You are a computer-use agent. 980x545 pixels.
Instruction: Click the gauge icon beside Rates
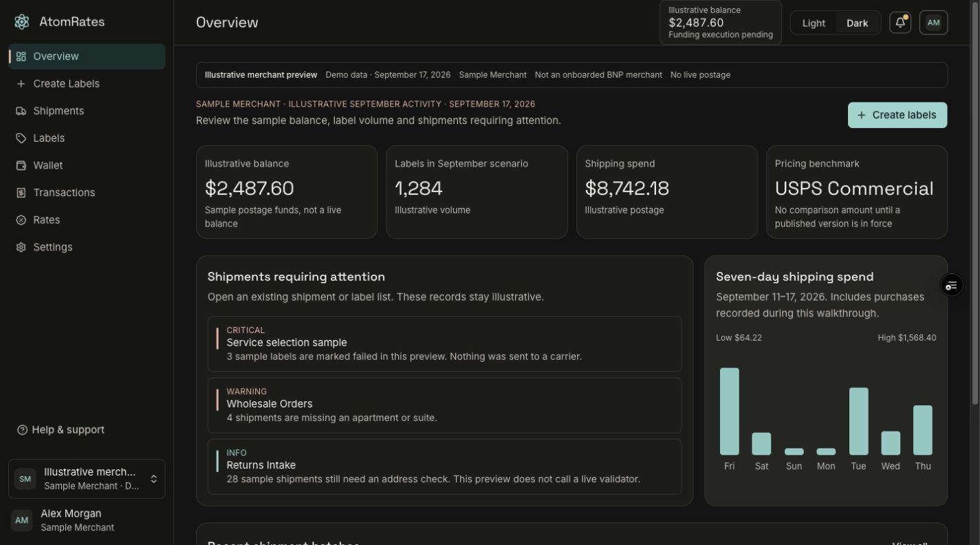21,220
